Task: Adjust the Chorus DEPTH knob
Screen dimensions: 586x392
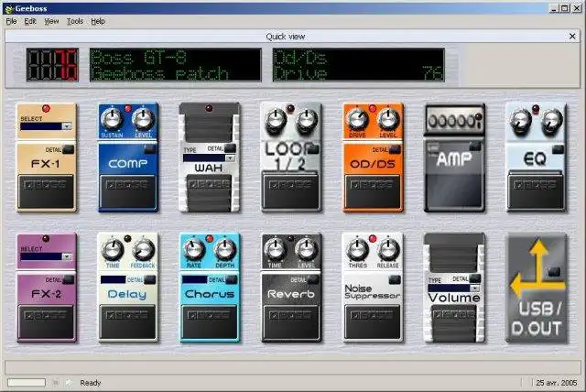Action: (224, 250)
